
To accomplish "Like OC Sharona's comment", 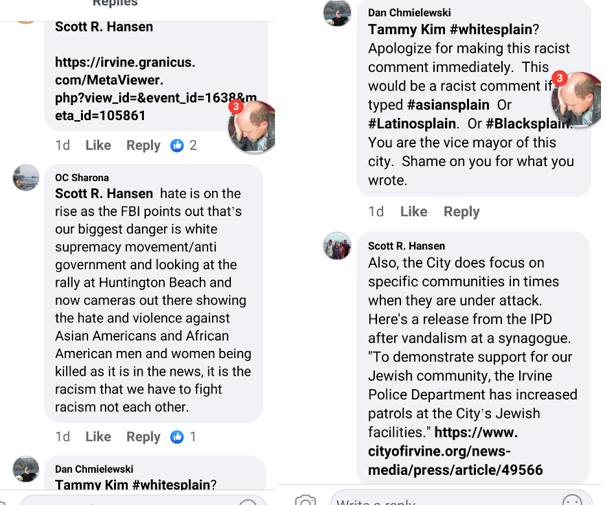I will pos(98,437).
